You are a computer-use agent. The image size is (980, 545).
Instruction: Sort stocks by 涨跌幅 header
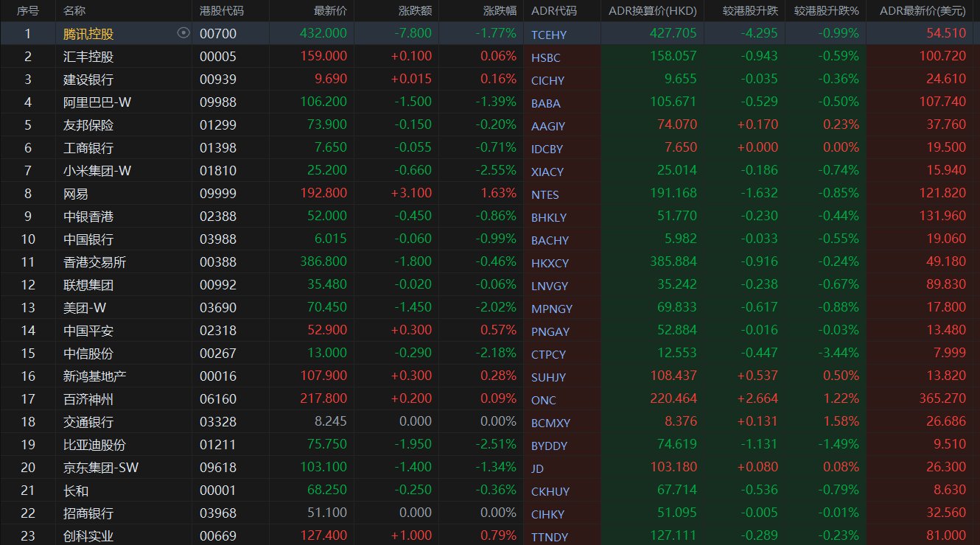pyautogui.click(x=500, y=11)
